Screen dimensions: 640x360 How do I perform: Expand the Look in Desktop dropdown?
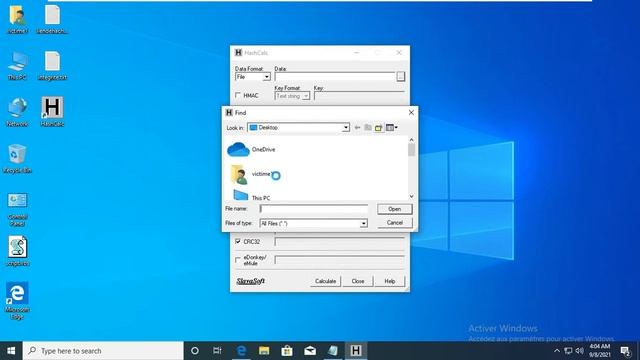[x=346, y=128]
